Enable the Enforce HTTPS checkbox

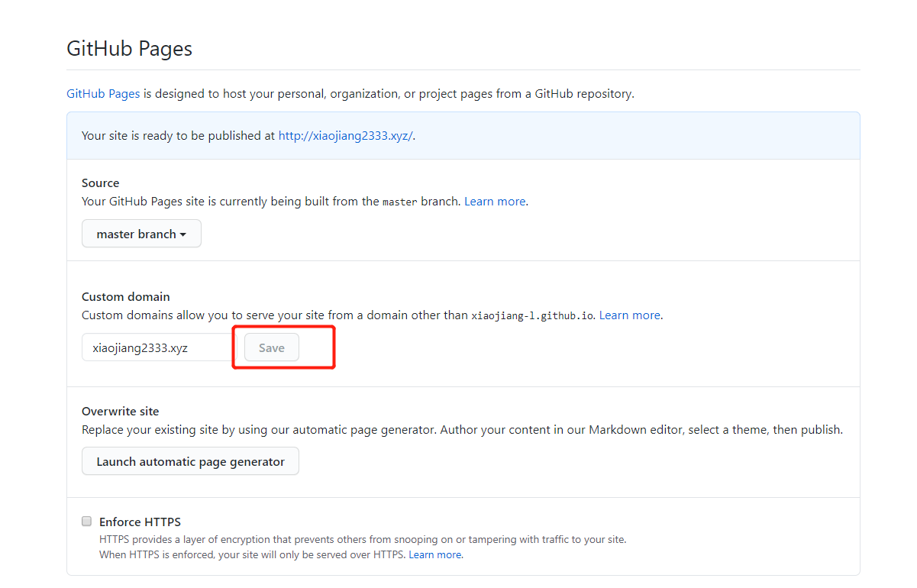tap(86, 522)
